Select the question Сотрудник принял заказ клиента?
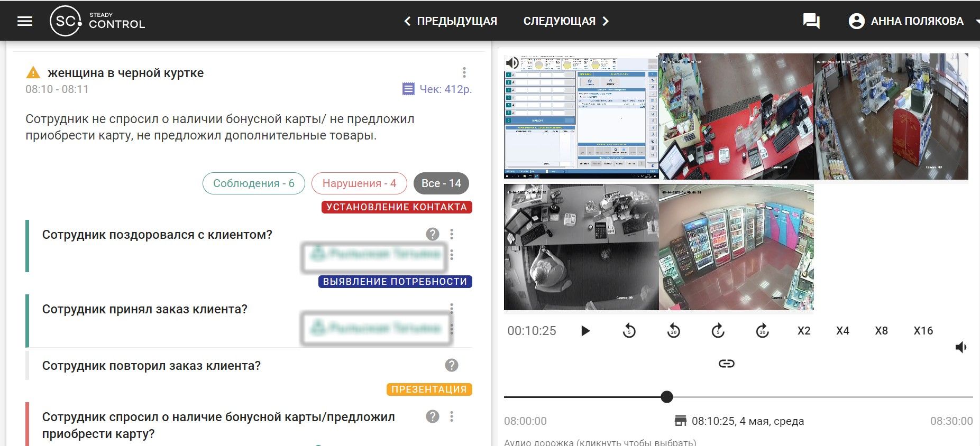This screenshot has width=980, height=446. point(144,309)
